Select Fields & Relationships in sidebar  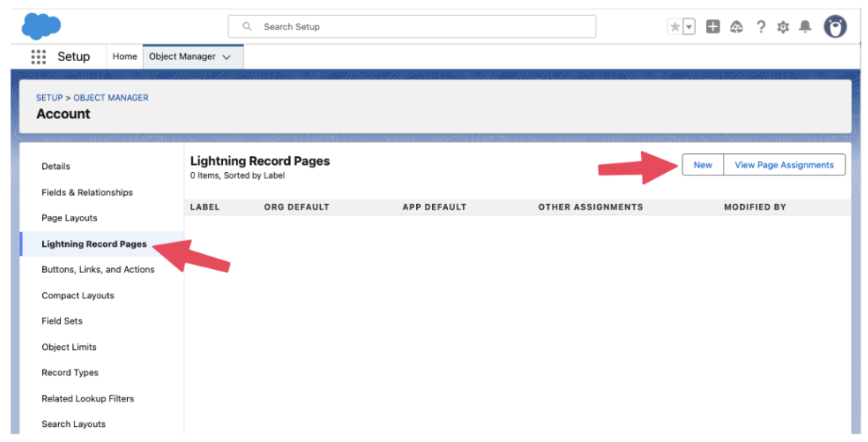coord(87,193)
